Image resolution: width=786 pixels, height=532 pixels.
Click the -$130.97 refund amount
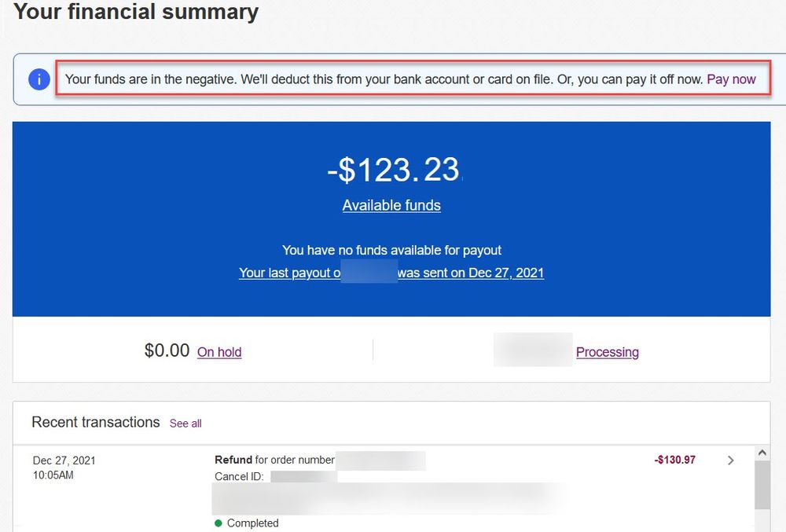674,460
